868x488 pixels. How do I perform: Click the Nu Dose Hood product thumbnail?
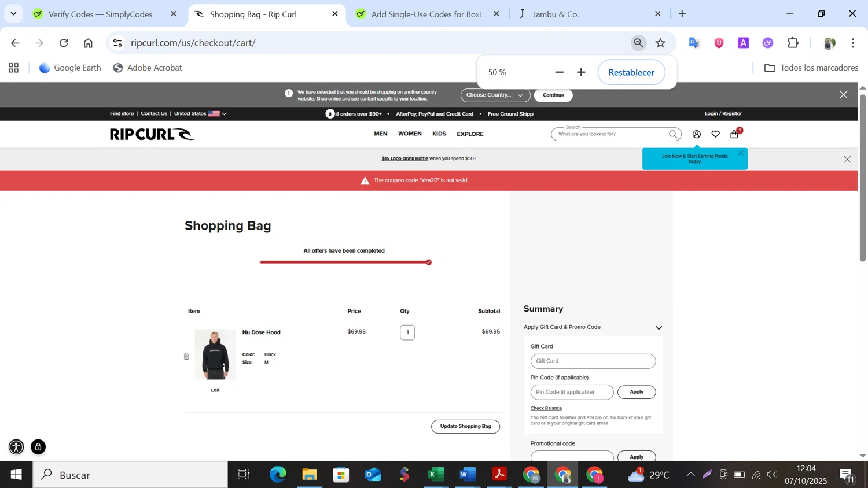[215, 354]
